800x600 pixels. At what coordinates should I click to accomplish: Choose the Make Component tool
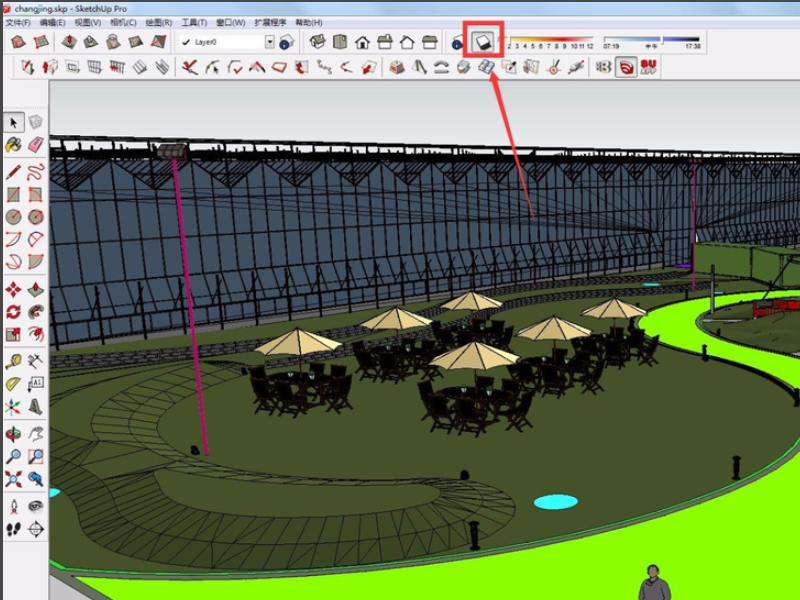[x=35, y=122]
